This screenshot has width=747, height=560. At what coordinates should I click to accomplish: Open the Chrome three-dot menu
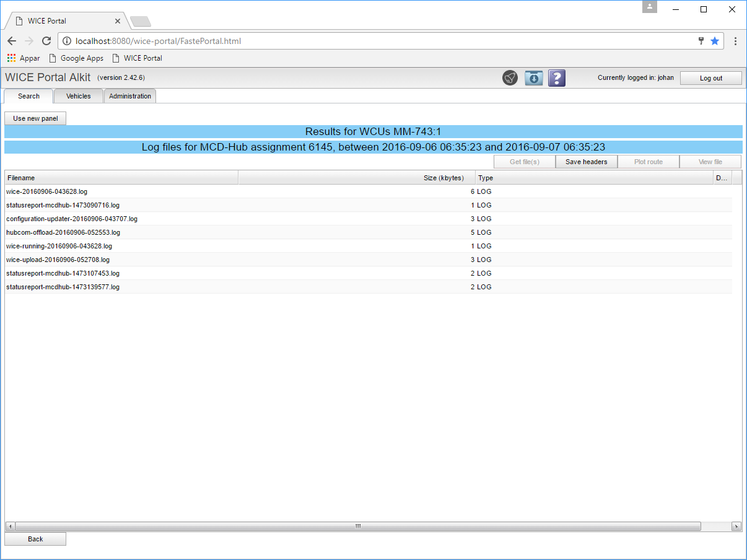point(735,41)
